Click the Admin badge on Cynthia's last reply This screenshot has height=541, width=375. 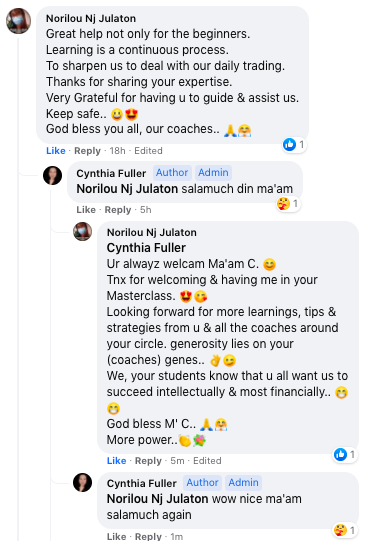click(243, 482)
